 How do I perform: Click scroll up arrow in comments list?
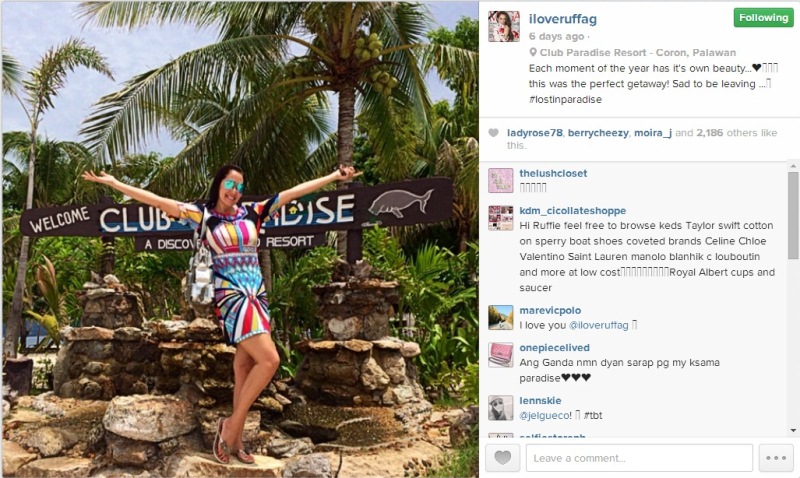(793, 166)
